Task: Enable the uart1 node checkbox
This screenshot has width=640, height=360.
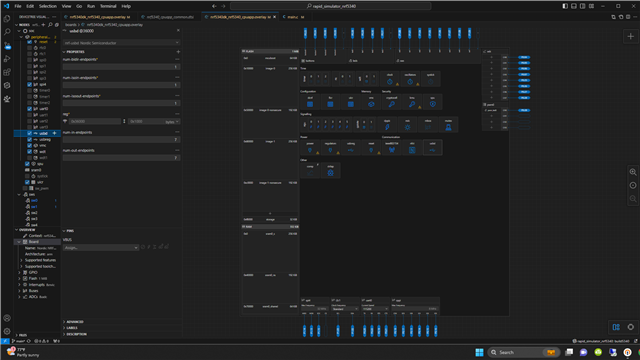Action: pos(29,115)
